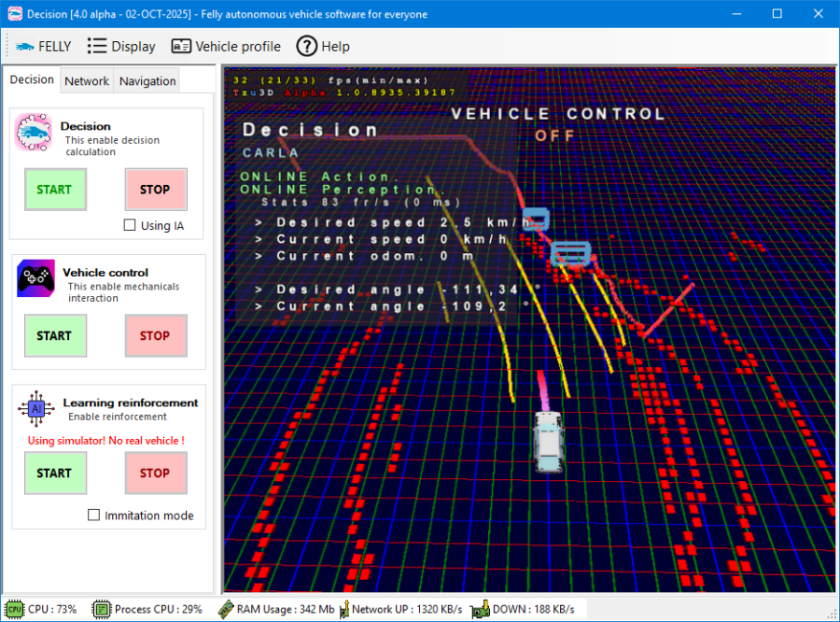Switch to the Navigation tab
The width and height of the screenshot is (840, 622).
pyautogui.click(x=147, y=81)
